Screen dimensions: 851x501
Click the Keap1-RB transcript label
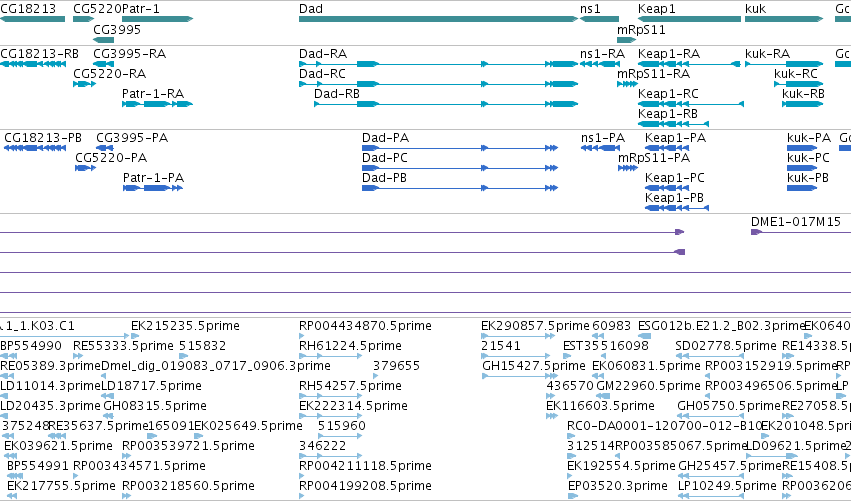(668, 113)
